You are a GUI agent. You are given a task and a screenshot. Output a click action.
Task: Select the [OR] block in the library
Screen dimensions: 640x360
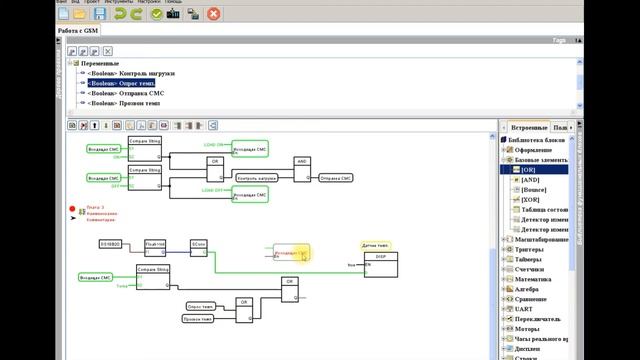click(528, 170)
